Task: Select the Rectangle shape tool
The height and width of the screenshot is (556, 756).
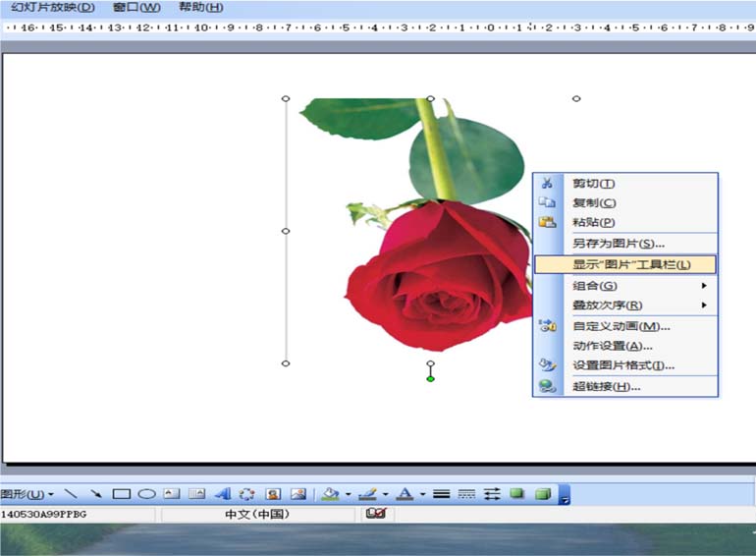Action: [x=121, y=494]
